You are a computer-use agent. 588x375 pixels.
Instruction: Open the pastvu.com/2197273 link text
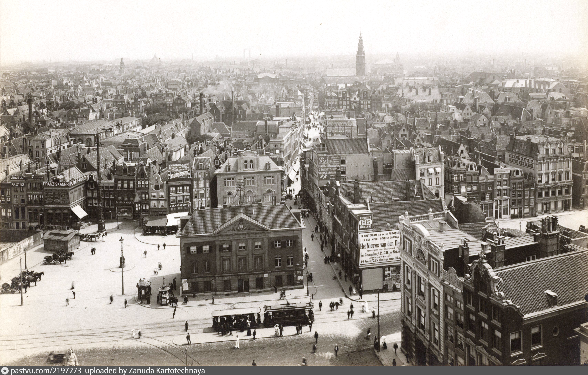tap(46, 371)
